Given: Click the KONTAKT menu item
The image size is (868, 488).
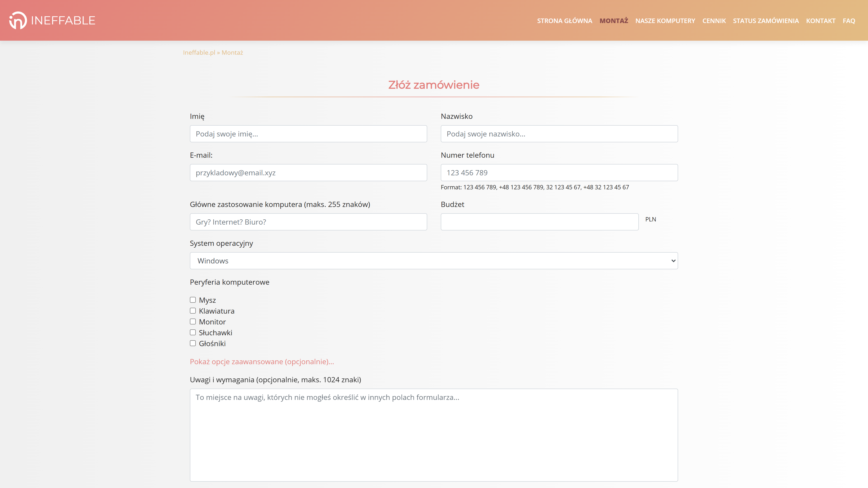Looking at the screenshot, I should coord(821,21).
